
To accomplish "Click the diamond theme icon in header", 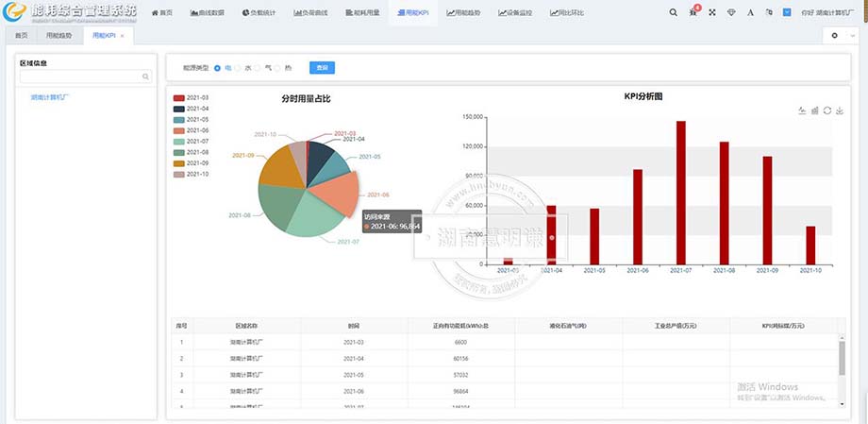I will pyautogui.click(x=731, y=13).
